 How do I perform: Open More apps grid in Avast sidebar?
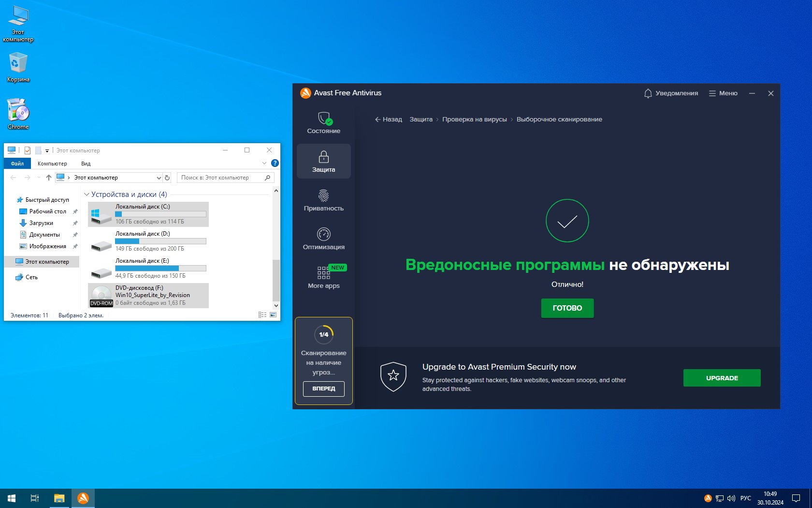[323, 277]
